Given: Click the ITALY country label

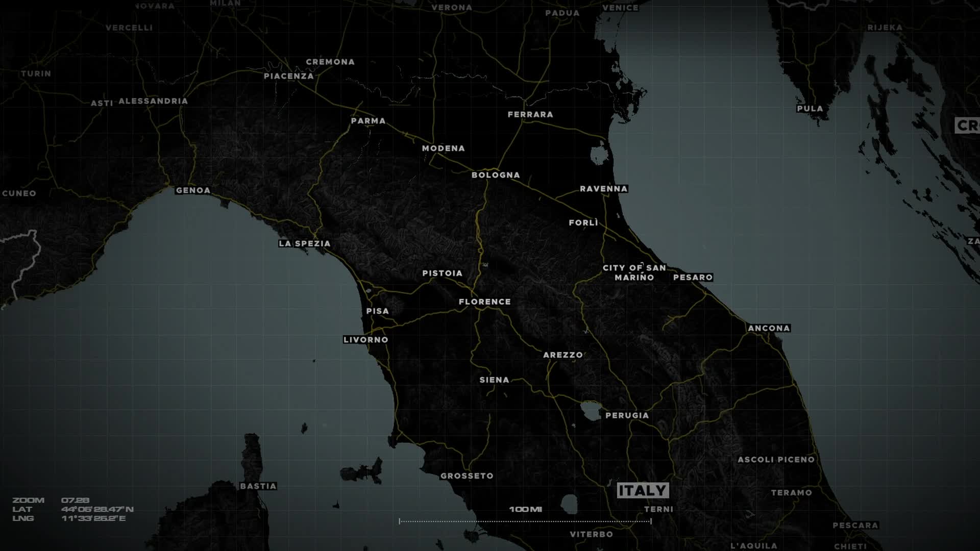Looking at the screenshot, I should click(x=643, y=491).
